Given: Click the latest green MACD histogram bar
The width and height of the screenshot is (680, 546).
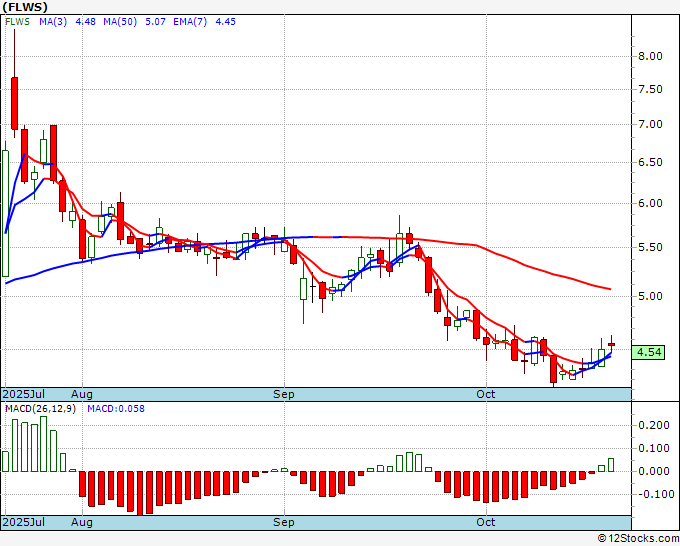Looking at the screenshot, I should tap(611, 465).
